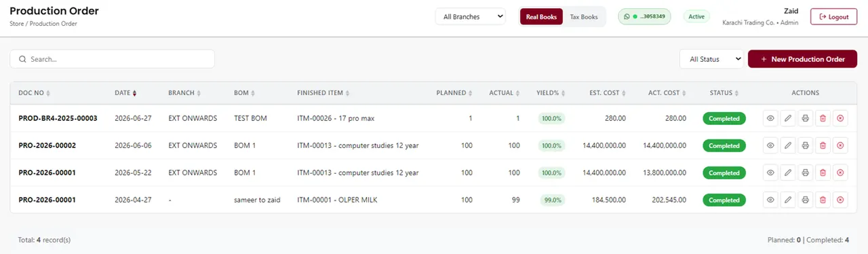
Task: Click the user name Zaid in header
Action: [790, 12]
